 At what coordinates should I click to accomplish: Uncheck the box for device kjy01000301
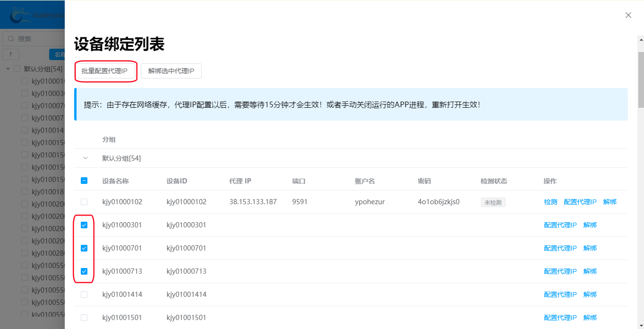click(84, 225)
